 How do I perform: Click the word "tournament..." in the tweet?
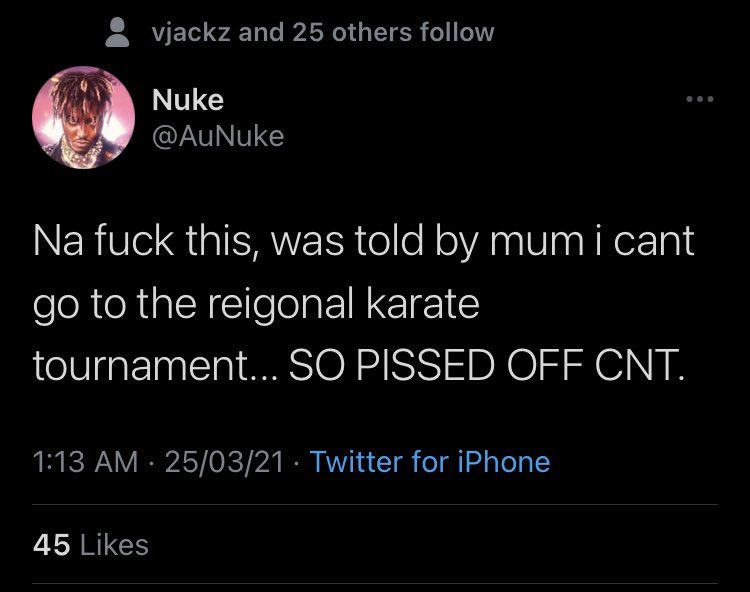[153, 368]
